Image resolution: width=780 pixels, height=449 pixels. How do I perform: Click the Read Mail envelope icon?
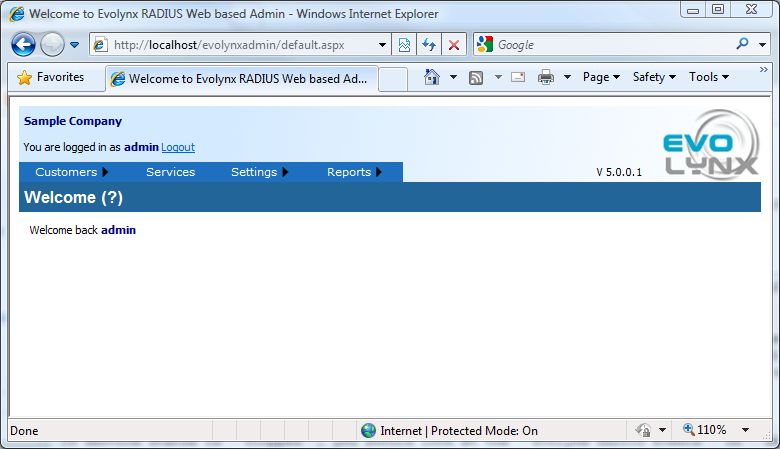pyautogui.click(x=518, y=77)
